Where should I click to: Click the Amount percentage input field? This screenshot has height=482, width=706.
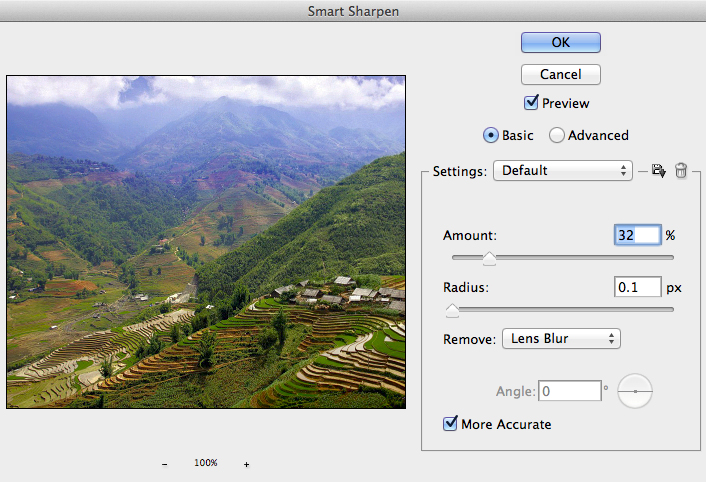point(637,235)
